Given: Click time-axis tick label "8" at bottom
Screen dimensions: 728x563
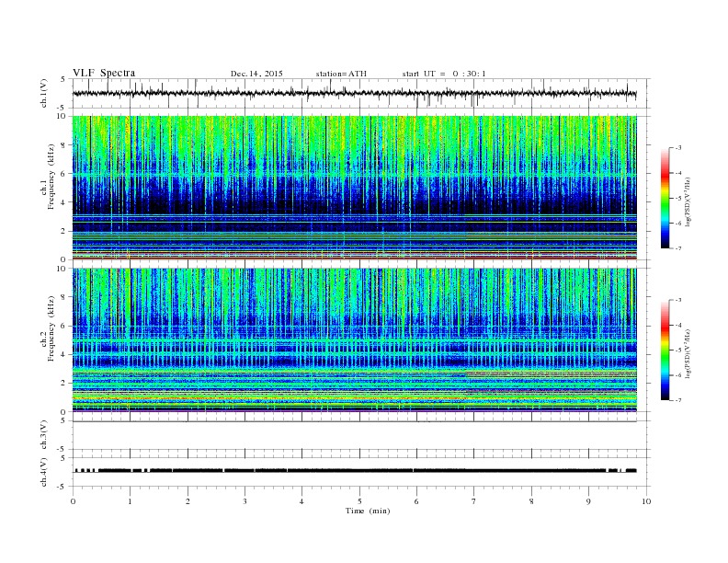Looking at the screenshot, I should pyautogui.click(x=531, y=501).
